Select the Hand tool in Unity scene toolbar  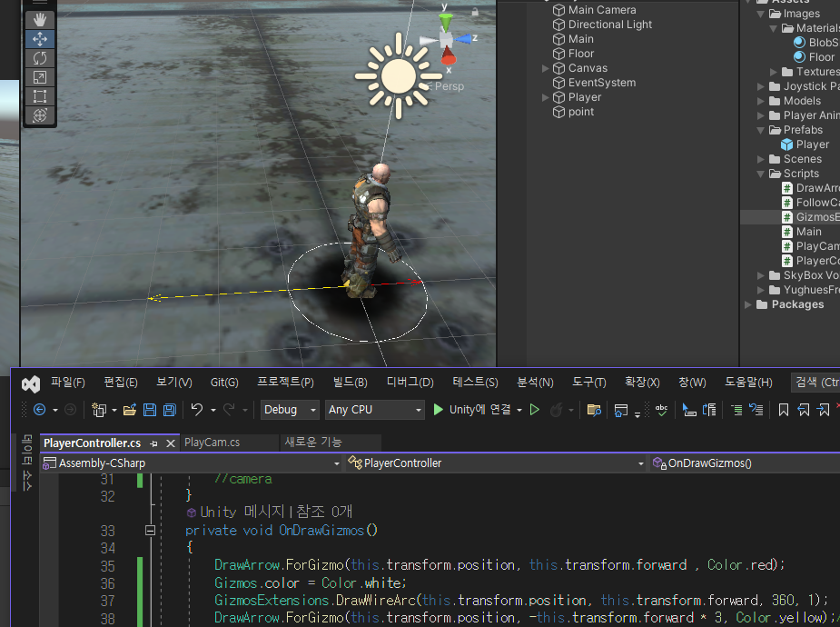point(40,20)
